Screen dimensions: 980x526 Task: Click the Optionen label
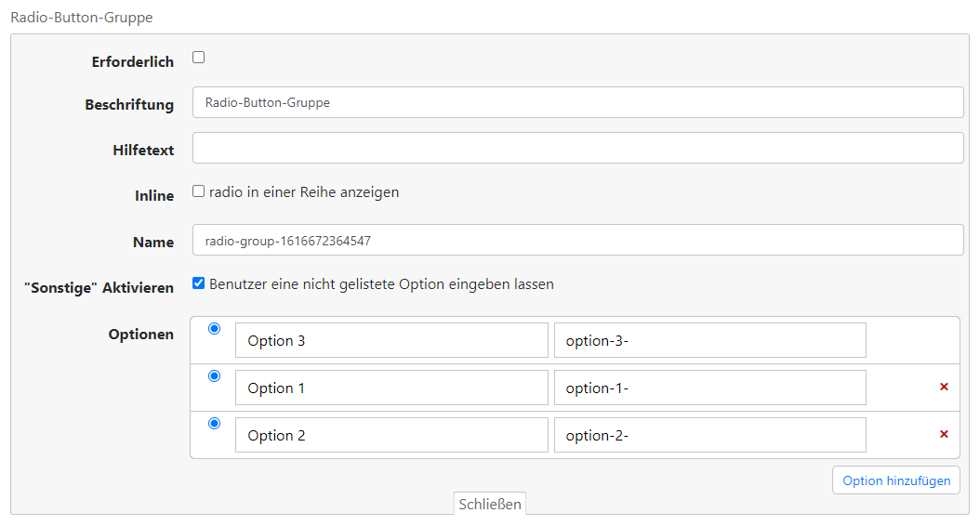141,335
